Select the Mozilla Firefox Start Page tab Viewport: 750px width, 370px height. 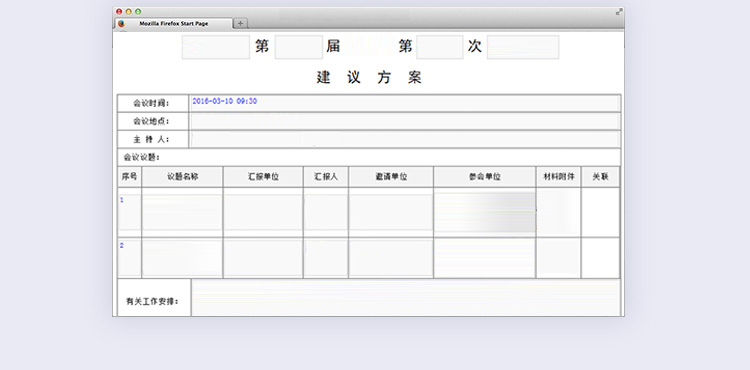coord(174,23)
